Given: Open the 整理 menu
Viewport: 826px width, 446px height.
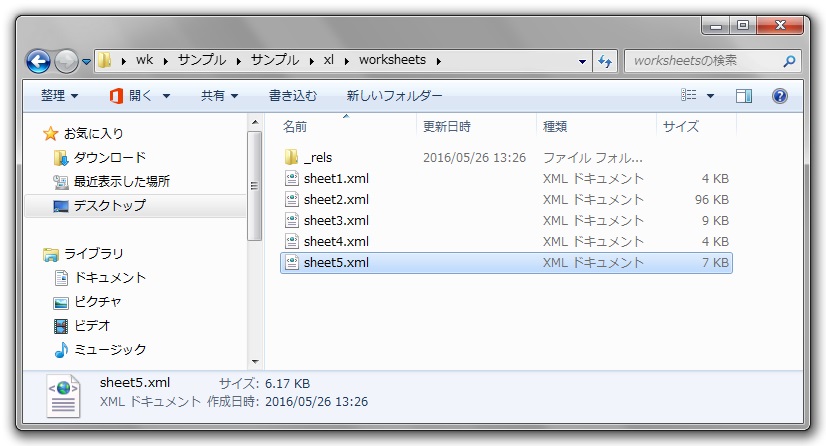Looking at the screenshot, I should coord(60,96).
